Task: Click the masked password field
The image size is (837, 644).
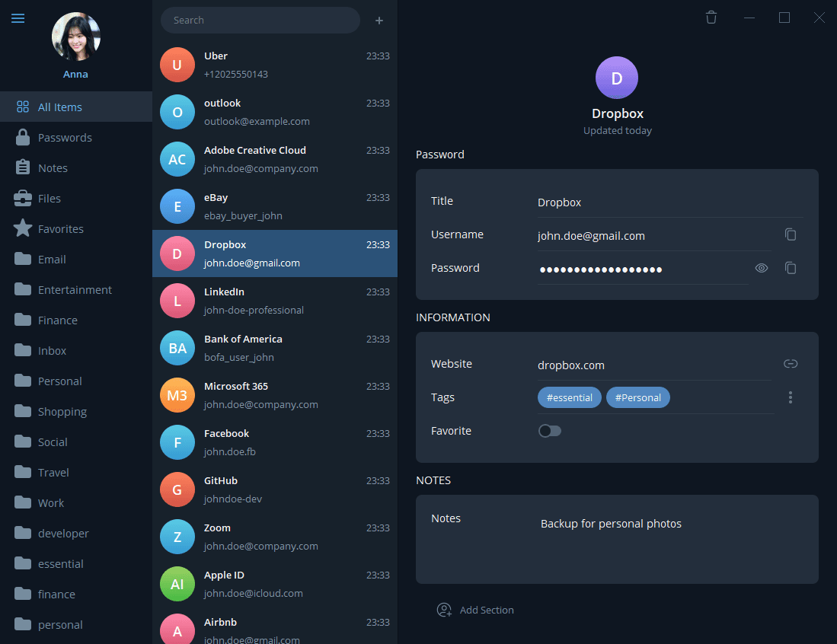Action: click(643, 269)
